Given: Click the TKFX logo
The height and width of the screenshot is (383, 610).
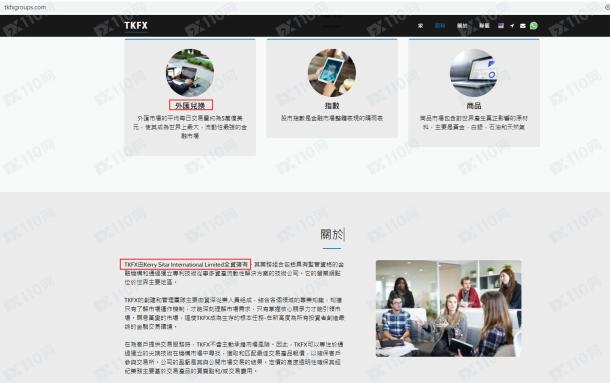Looking at the screenshot, I should (136, 25).
